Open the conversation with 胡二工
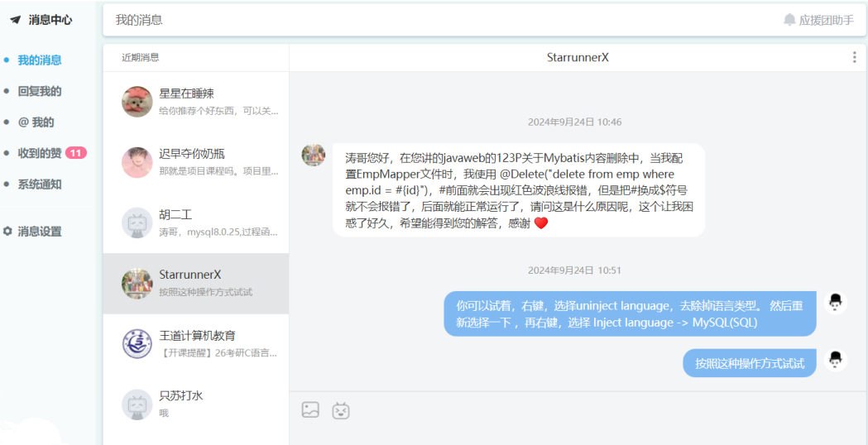Screen dimensions: 868x445 click(196, 223)
